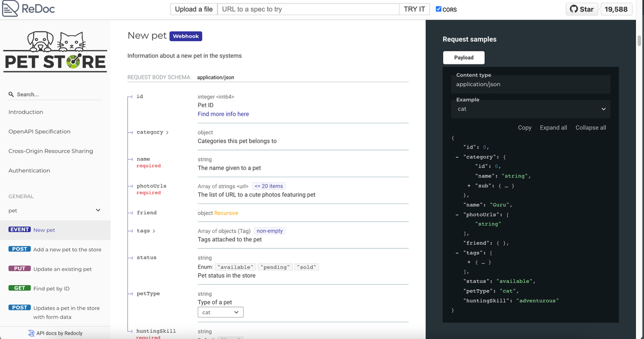Open the Authentication section in the sidebar

coord(29,170)
